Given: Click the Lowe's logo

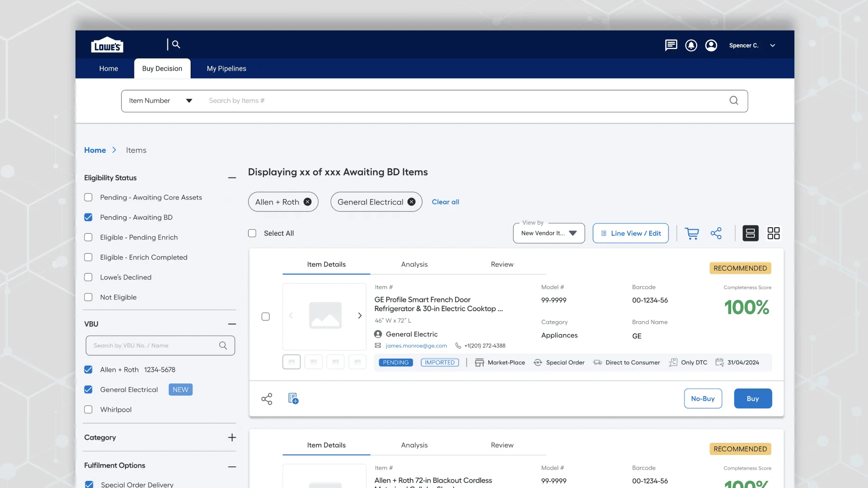Looking at the screenshot, I should (x=107, y=45).
